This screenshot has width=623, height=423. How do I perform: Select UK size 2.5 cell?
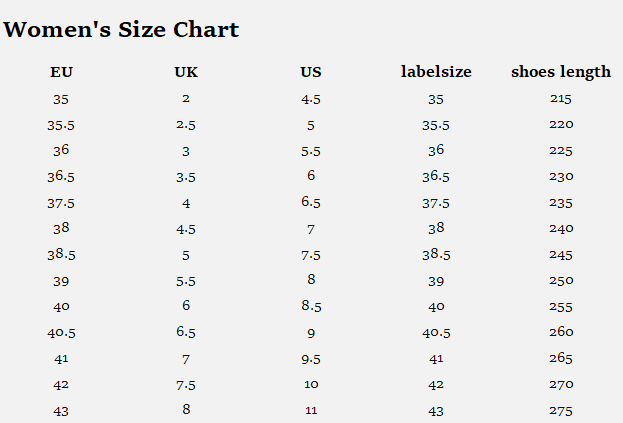click(x=186, y=125)
